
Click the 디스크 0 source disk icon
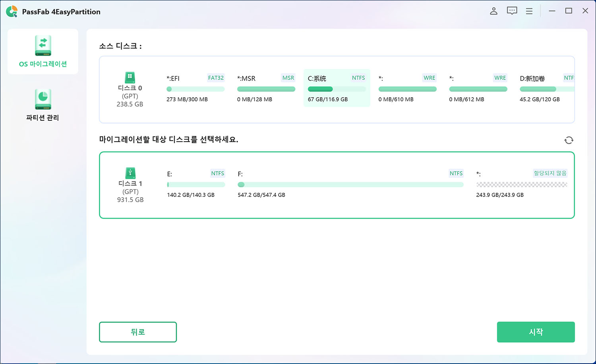(130, 77)
